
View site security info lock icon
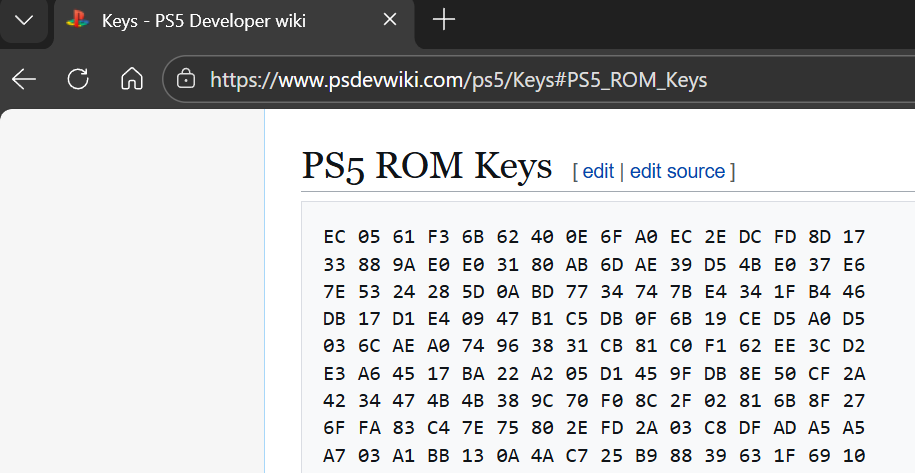point(186,79)
